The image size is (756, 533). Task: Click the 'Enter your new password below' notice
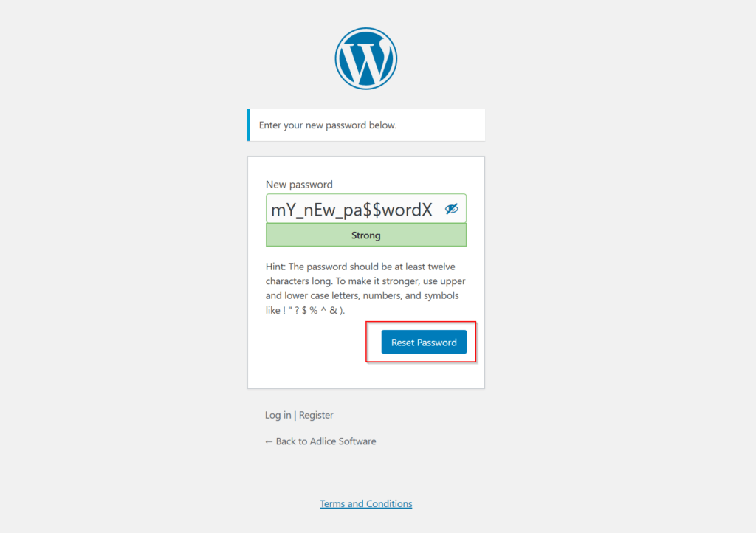click(366, 125)
